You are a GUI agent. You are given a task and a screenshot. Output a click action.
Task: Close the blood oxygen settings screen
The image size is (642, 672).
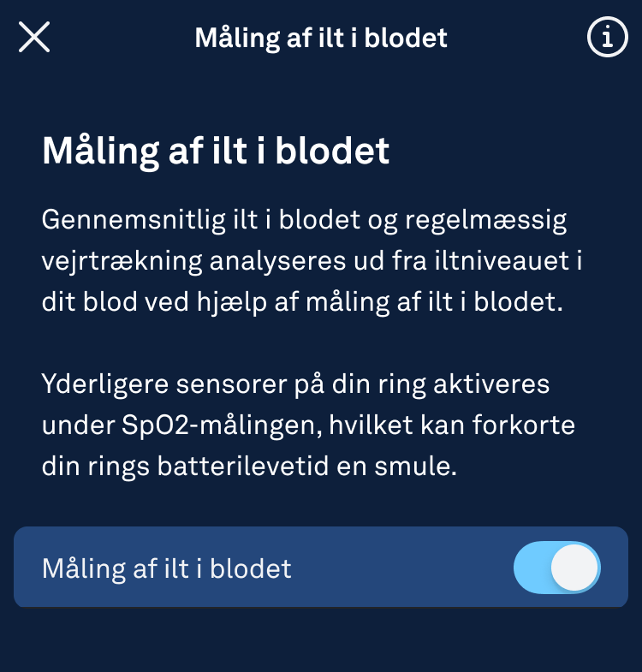pos(34,38)
